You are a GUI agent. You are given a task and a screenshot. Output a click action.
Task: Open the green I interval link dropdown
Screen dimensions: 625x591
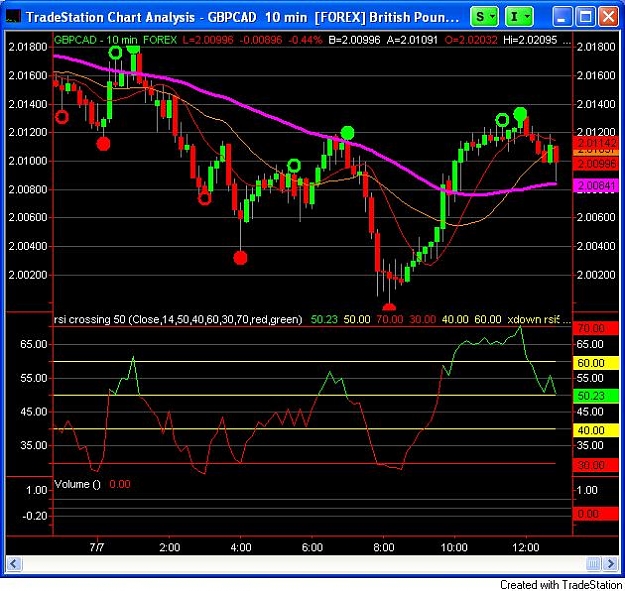[x=519, y=17]
